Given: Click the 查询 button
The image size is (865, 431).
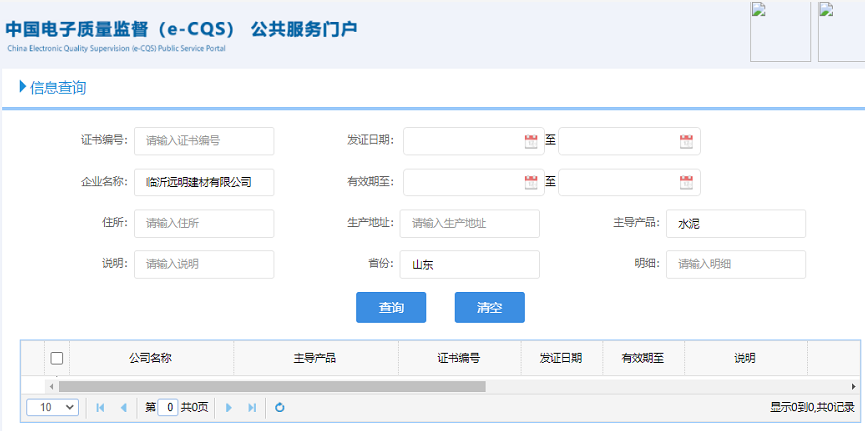Looking at the screenshot, I should (391, 308).
